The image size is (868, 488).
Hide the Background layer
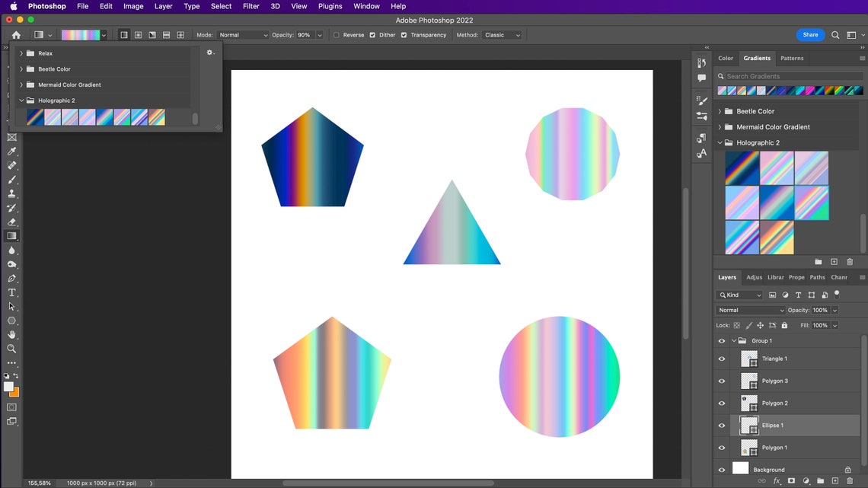[x=721, y=469]
